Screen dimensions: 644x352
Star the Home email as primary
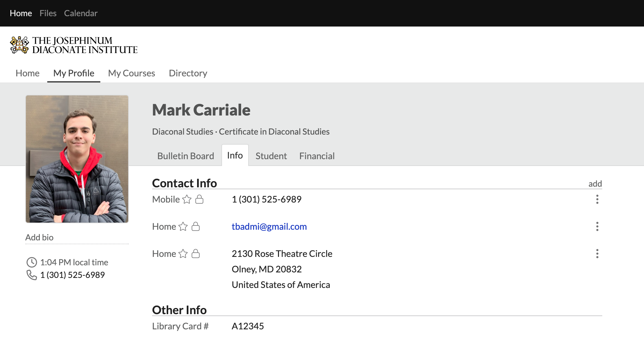point(183,226)
